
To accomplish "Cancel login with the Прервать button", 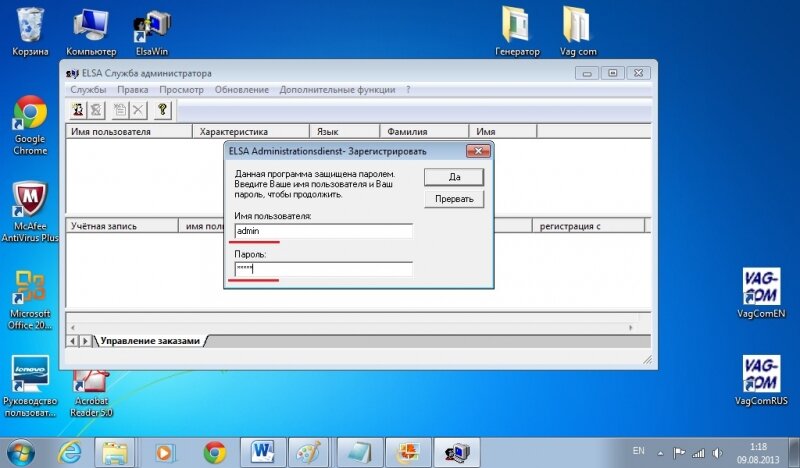I will [x=454, y=199].
